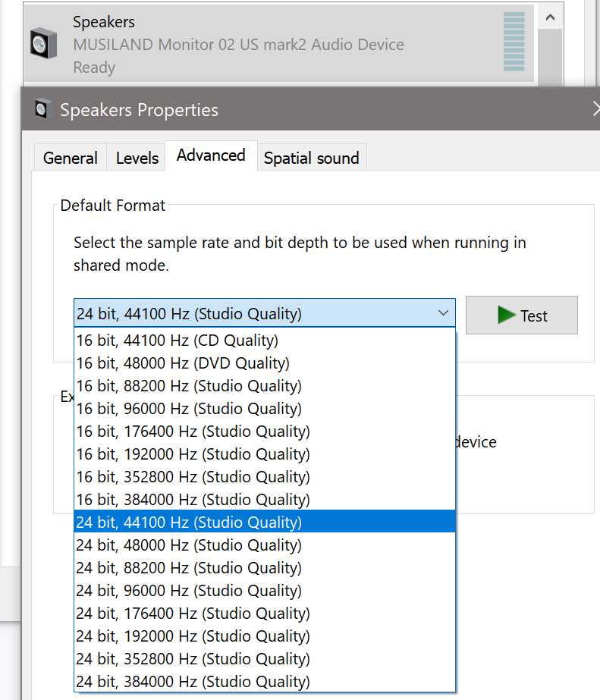Switch to the Levels tab
Image resolution: width=600 pixels, height=700 pixels.
pyautogui.click(x=137, y=158)
